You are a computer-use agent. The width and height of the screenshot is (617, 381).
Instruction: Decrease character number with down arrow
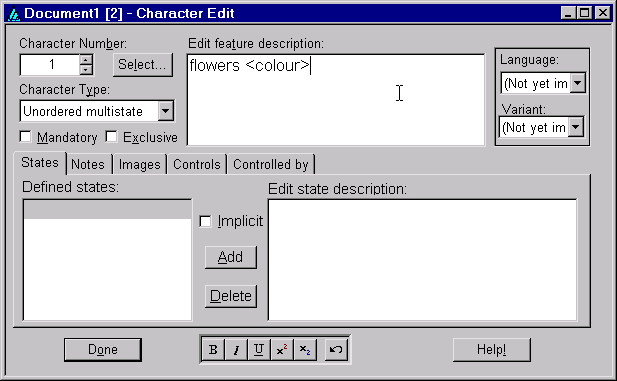[x=86, y=70]
